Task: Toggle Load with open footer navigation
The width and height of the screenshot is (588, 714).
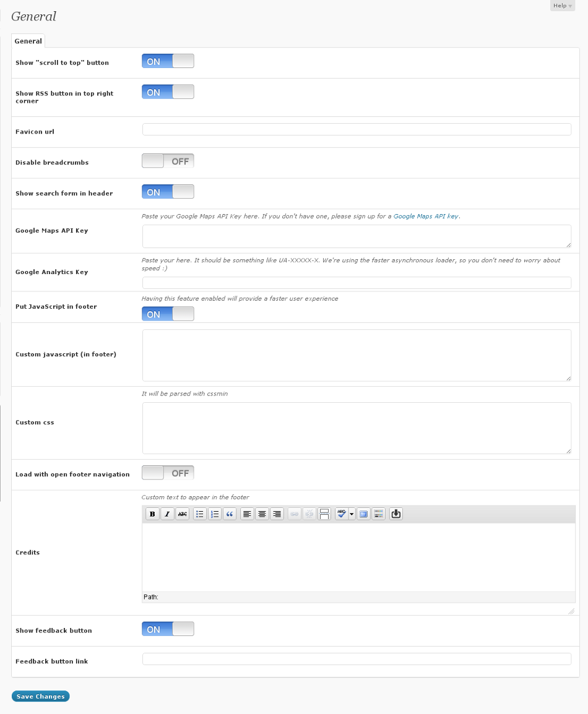Action: (x=168, y=473)
